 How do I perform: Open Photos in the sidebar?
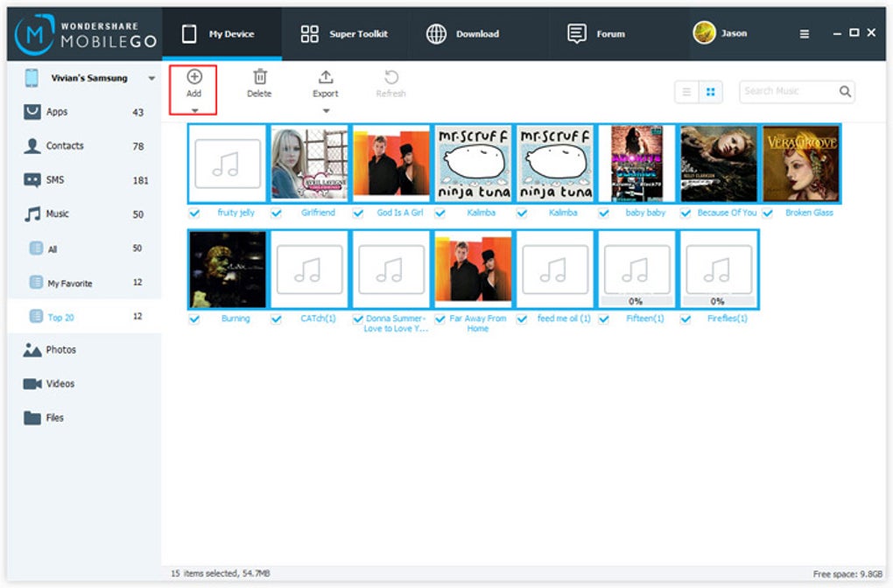click(84, 350)
